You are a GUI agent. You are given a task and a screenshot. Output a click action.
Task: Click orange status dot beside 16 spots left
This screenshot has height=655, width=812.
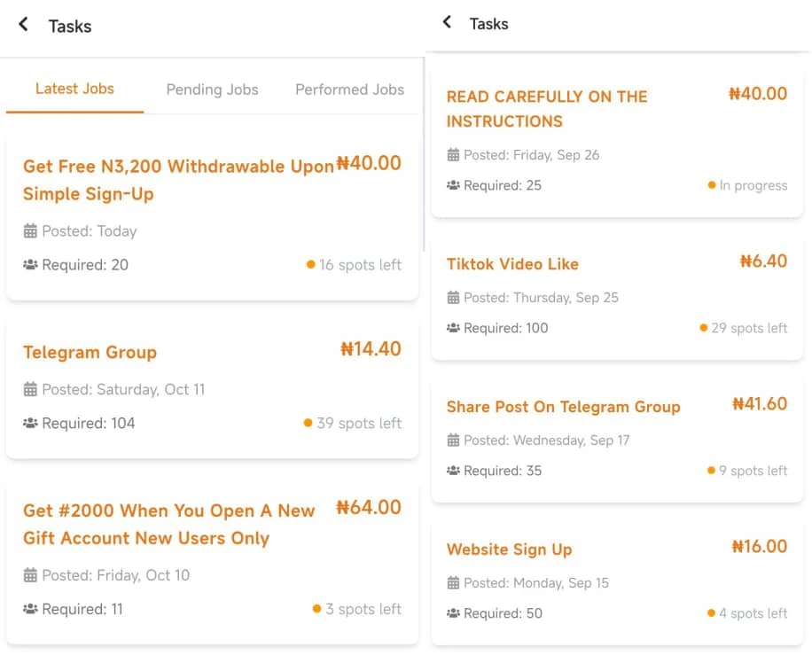click(x=310, y=264)
